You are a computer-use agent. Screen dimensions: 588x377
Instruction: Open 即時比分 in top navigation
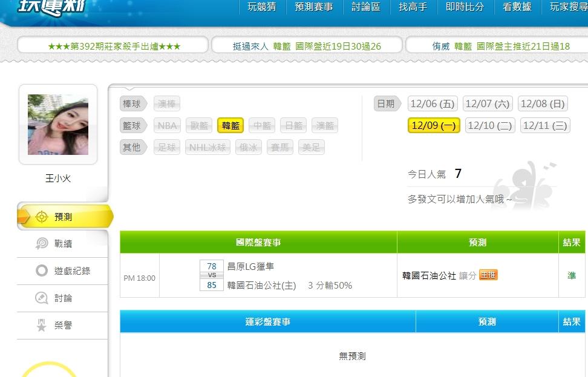tap(465, 7)
